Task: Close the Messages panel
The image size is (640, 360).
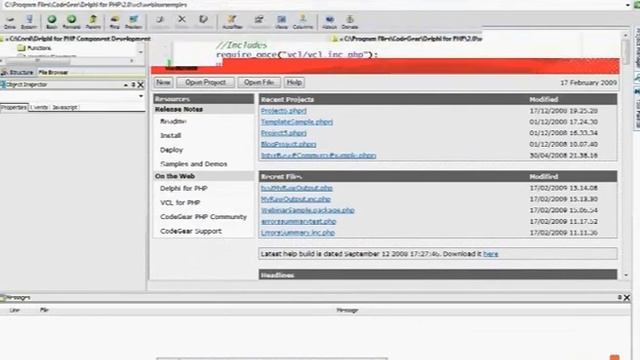Action: (627, 298)
